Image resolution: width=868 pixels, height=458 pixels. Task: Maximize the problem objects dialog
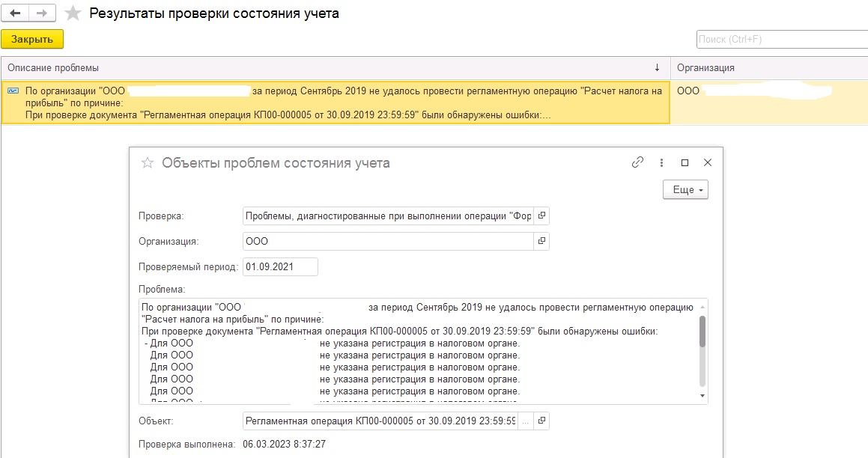pos(685,162)
